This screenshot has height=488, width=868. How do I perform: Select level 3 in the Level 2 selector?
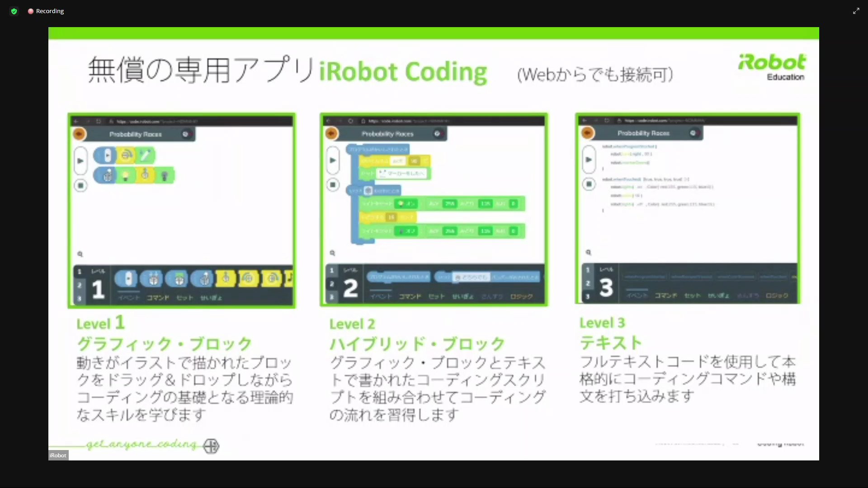click(331, 297)
